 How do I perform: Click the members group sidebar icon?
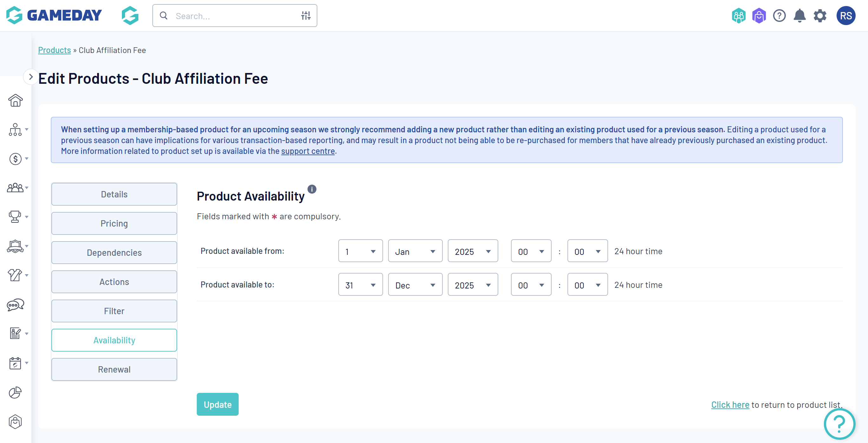point(15,188)
